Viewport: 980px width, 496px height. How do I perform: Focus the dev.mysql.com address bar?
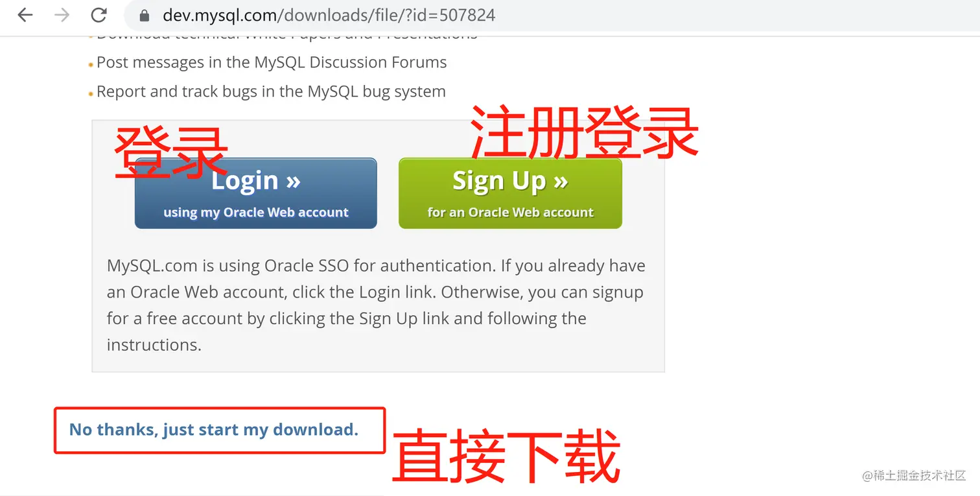551,16
